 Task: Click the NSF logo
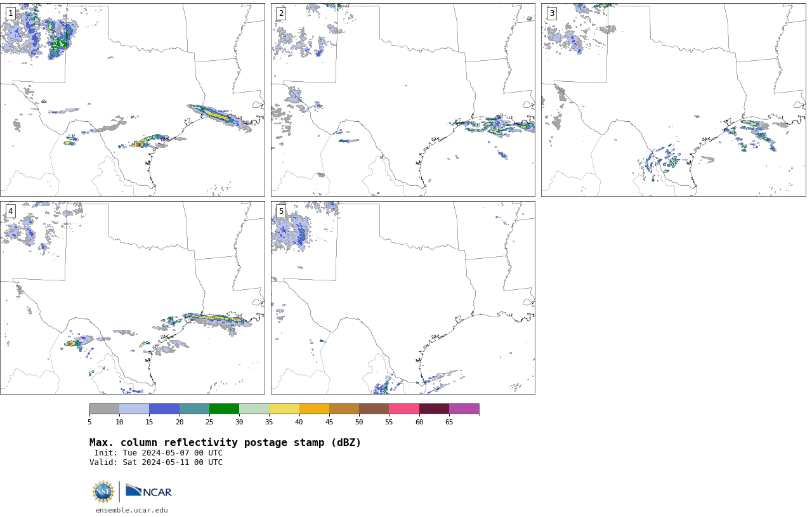(x=103, y=492)
